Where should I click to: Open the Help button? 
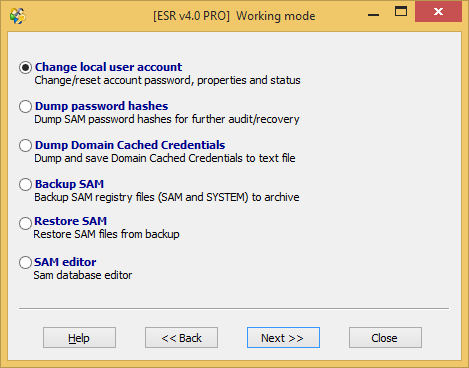coord(79,338)
